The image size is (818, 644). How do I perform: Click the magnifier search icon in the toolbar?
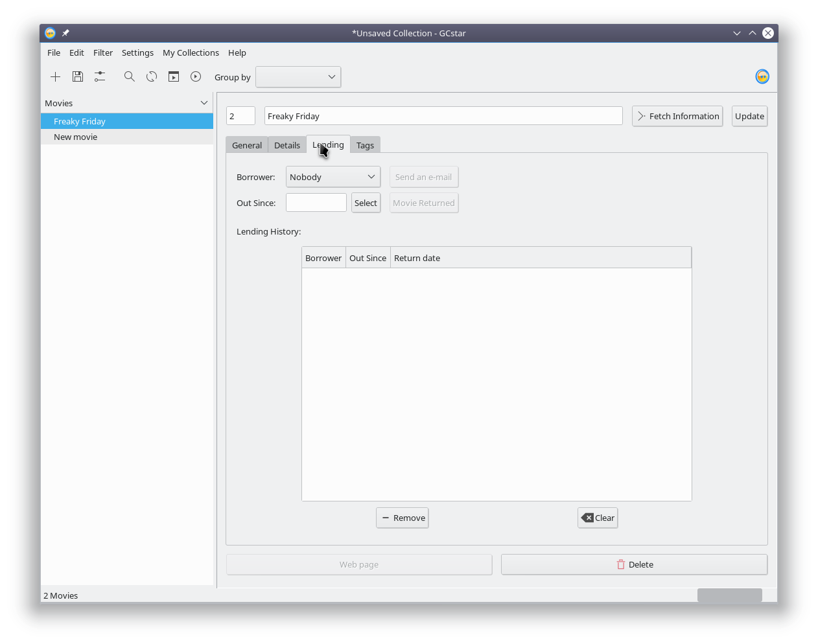point(130,77)
